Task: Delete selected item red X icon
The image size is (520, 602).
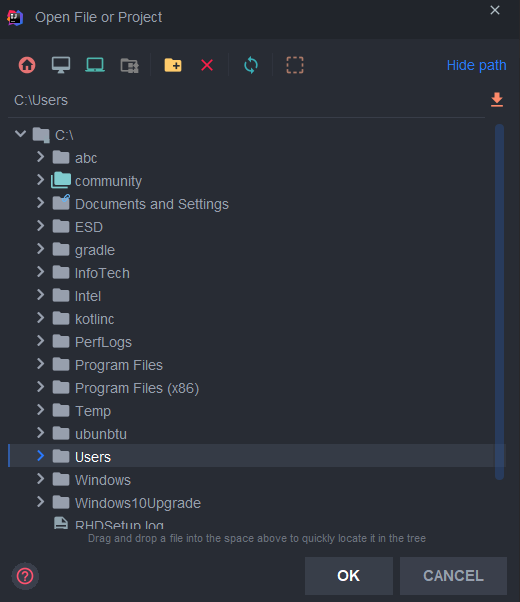Action: point(207,65)
